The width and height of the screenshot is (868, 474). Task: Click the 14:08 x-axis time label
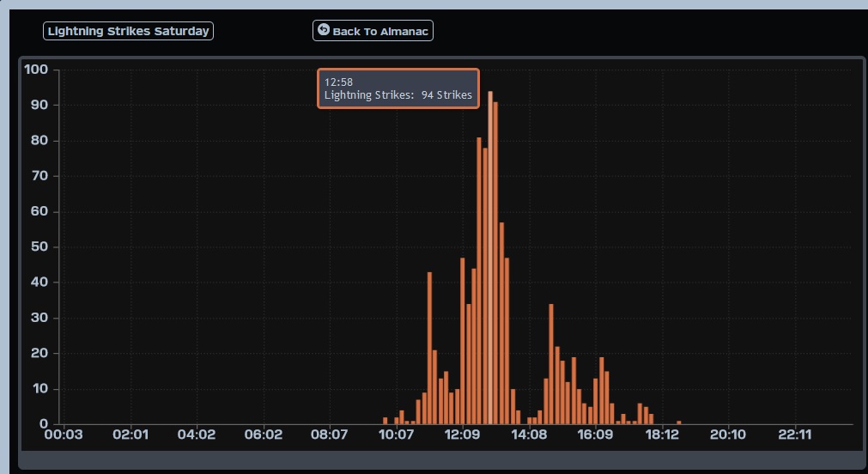pyautogui.click(x=529, y=435)
